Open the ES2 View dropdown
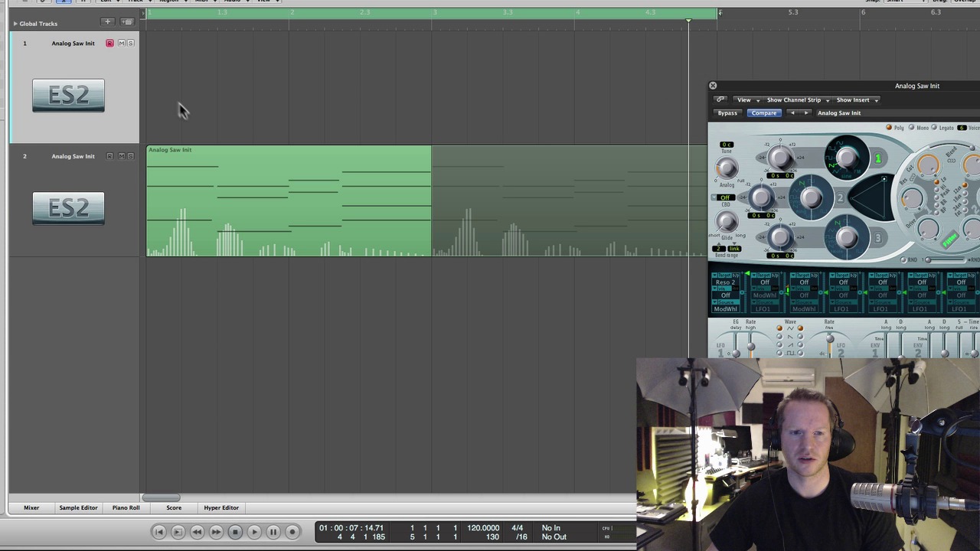Image resolution: width=980 pixels, height=551 pixels. [747, 99]
